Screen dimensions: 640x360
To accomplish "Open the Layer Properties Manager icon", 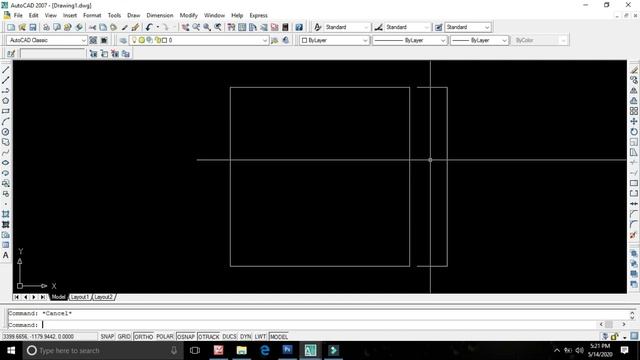I will (123, 40).
